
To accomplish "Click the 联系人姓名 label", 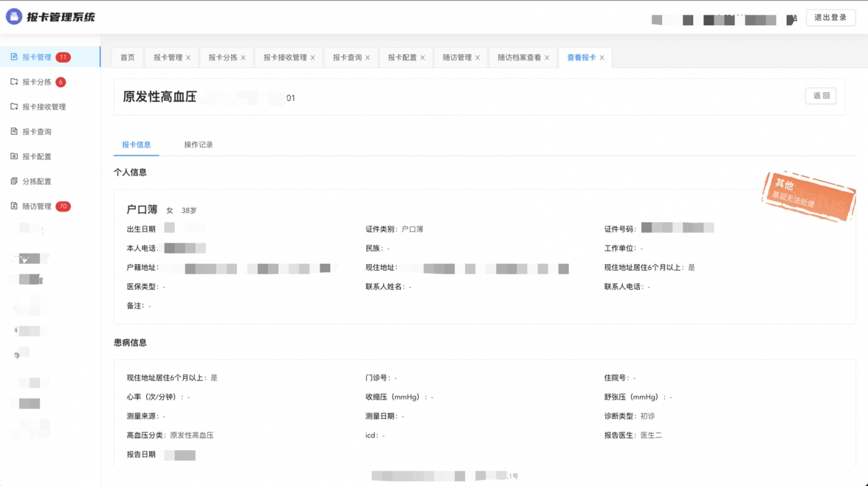I will point(384,287).
